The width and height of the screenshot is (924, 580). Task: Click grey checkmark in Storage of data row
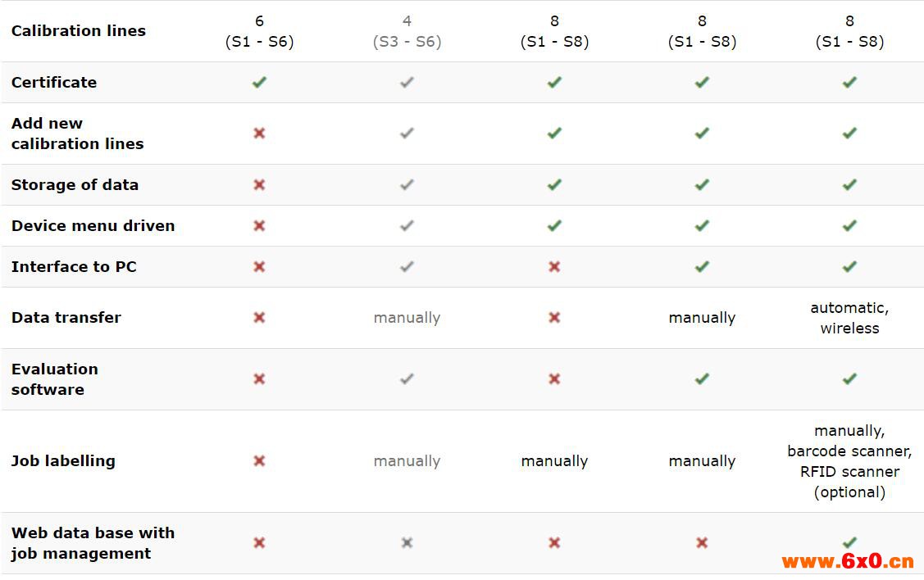coord(407,185)
